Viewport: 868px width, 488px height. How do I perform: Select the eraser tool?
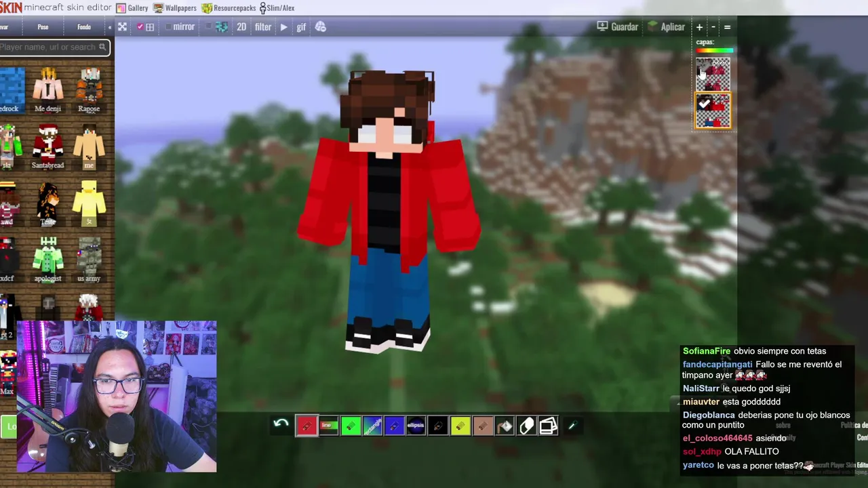(526, 426)
